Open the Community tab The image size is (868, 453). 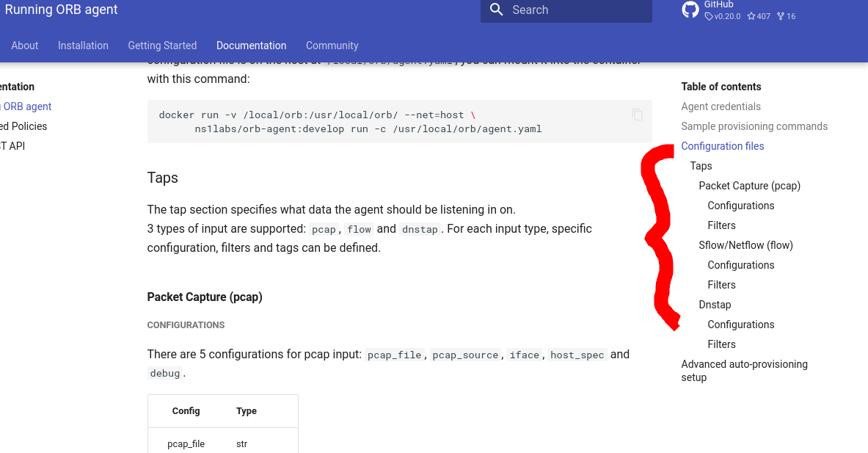(332, 46)
